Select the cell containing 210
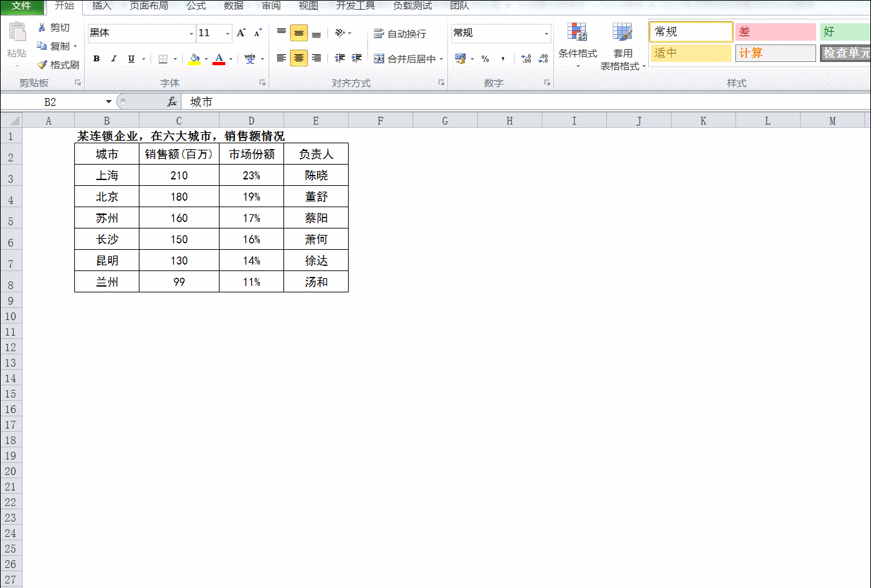 tap(179, 176)
